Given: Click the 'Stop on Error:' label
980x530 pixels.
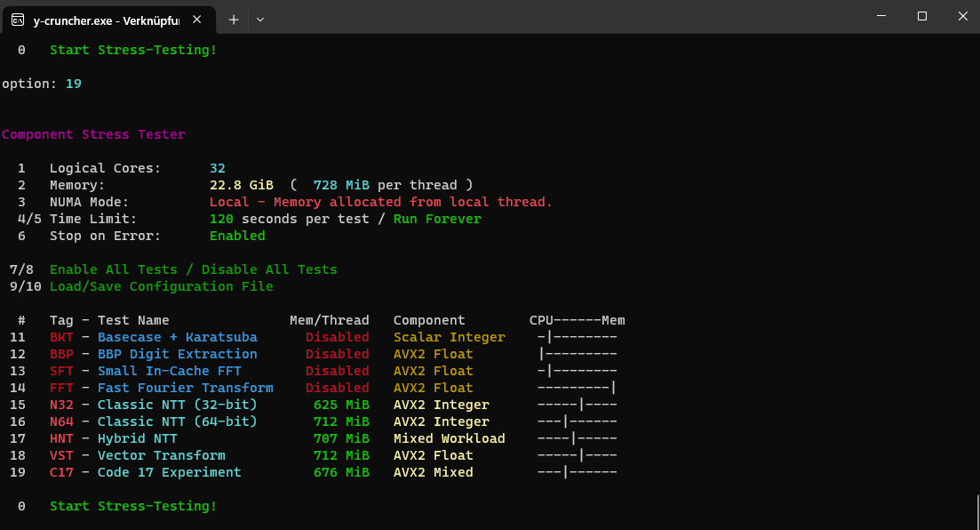Looking at the screenshot, I should click(106, 236).
